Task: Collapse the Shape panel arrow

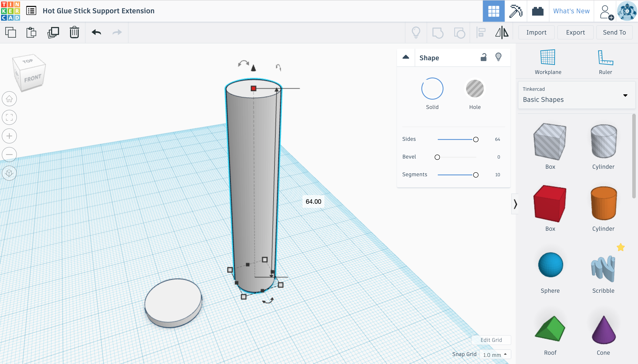Action: [x=406, y=57]
